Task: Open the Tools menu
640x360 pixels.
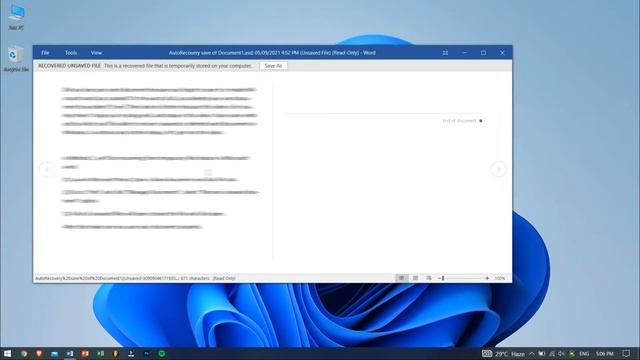Action: pos(71,53)
